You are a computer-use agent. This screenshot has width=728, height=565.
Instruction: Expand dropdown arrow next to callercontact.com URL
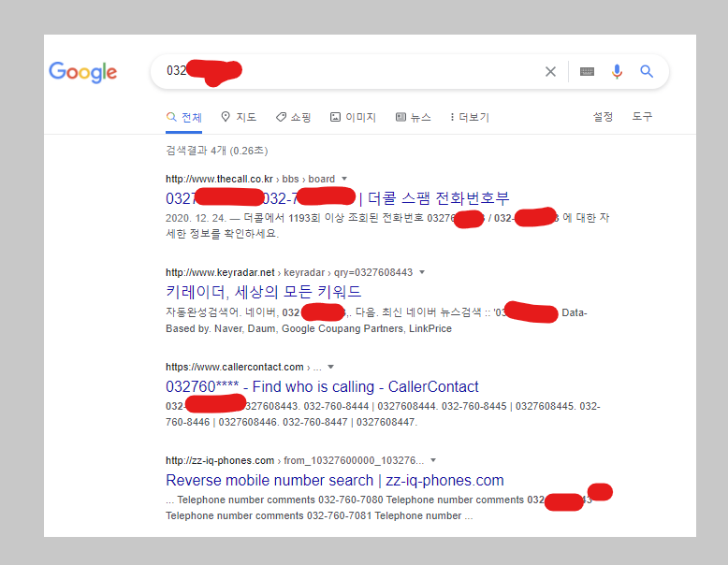(330, 367)
